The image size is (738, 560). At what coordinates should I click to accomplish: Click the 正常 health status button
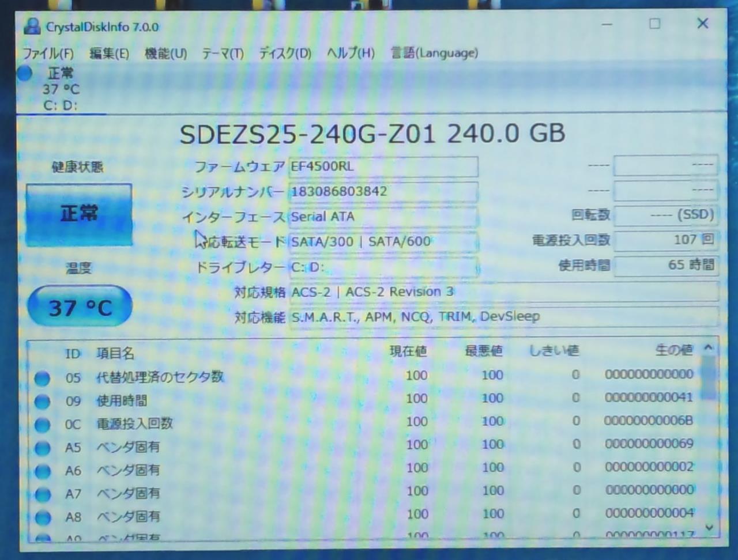click(79, 215)
